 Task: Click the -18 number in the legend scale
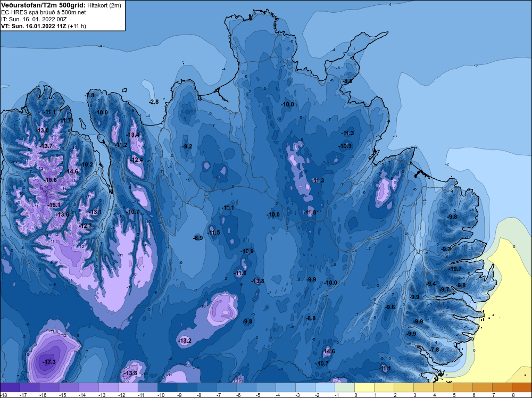[x=4, y=395]
